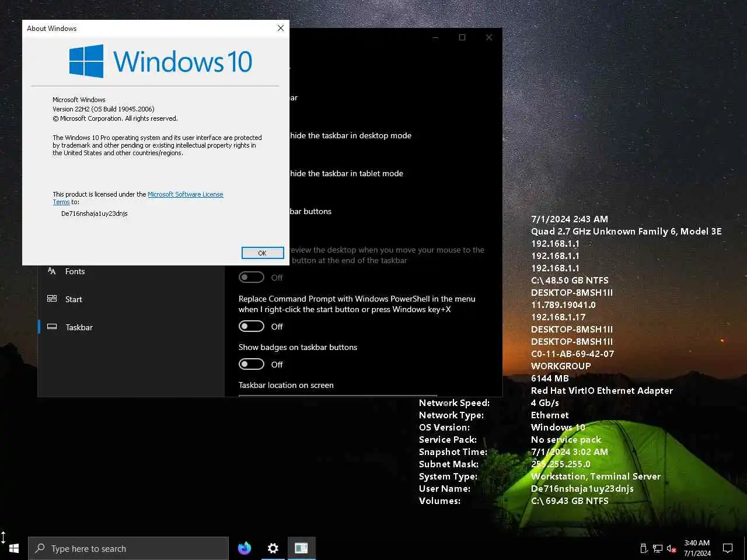
Task: Click 'No service pack' value
Action: pyautogui.click(x=566, y=439)
